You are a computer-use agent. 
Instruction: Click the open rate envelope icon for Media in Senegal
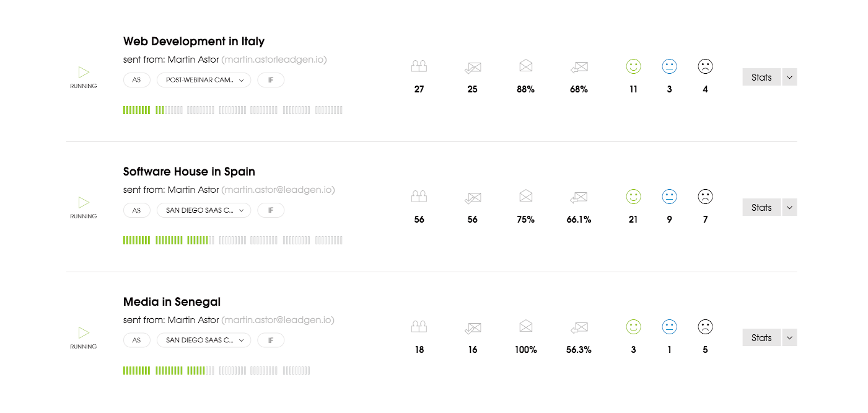pyautogui.click(x=526, y=326)
